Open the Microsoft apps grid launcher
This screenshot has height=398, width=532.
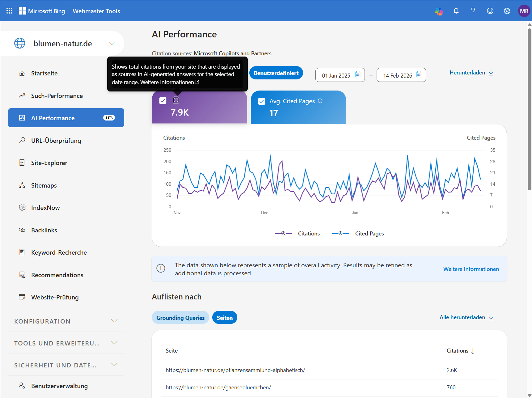click(x=9, y=11)
